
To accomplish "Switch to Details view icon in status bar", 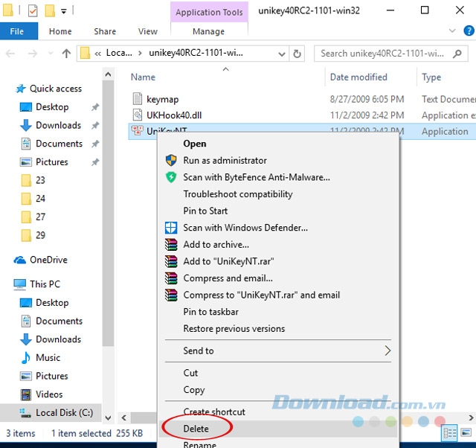I will 450,432.
